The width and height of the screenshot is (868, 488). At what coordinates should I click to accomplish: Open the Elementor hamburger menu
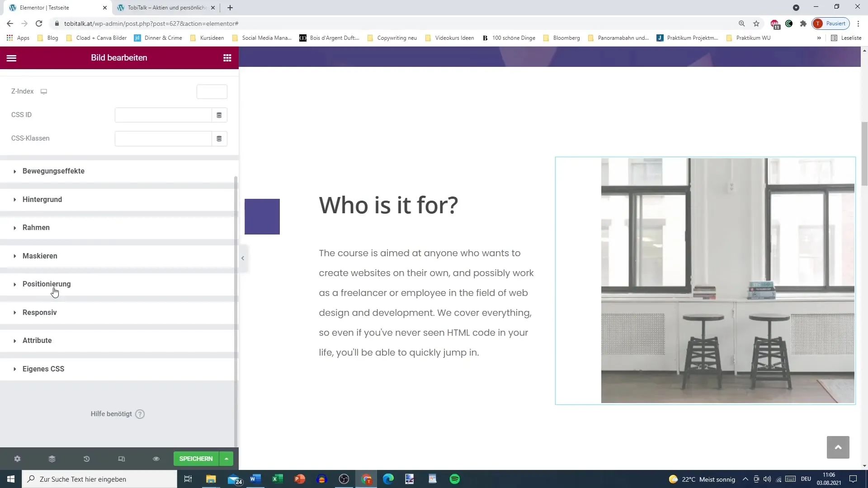[x=11, y=58]
